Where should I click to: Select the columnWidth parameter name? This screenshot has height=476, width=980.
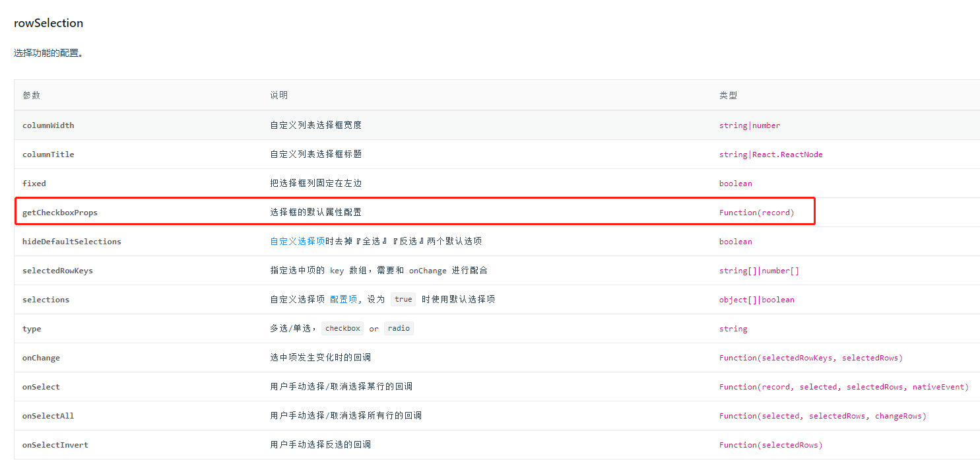point(48,125)
